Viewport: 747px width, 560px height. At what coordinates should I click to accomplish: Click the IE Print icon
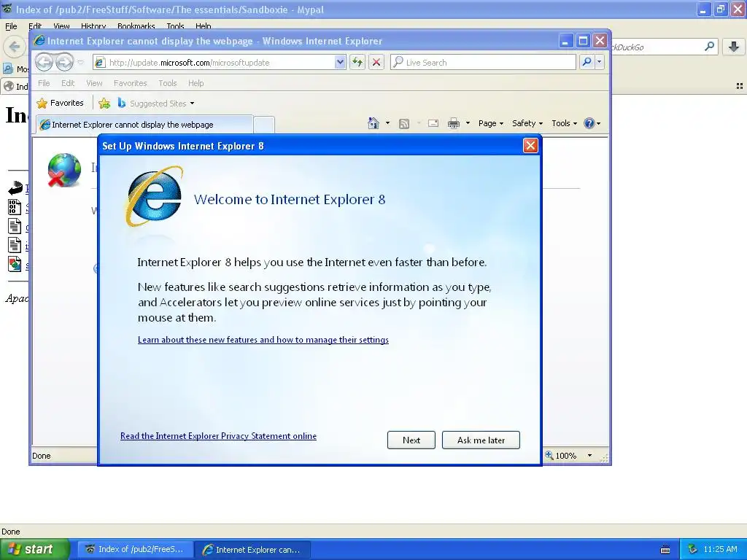454,124
